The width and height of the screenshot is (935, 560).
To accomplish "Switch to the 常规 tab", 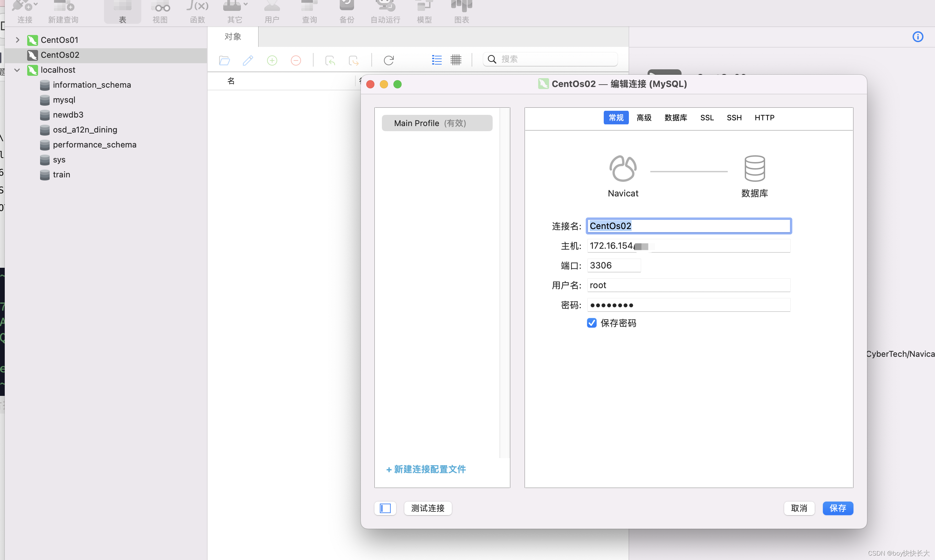I will (616, 117).
